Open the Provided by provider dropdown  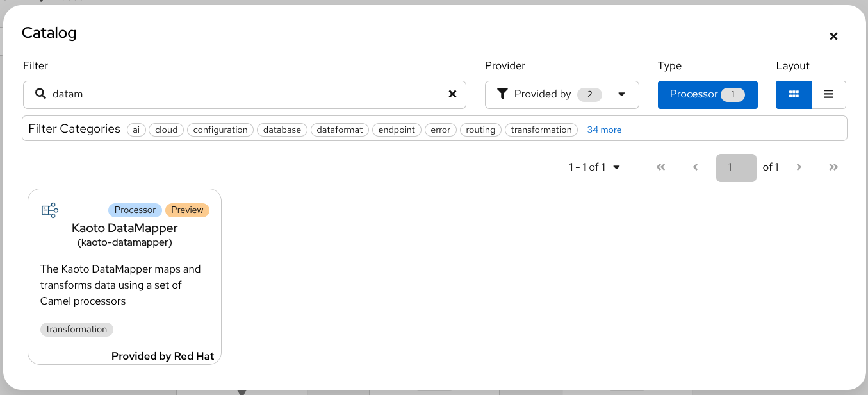coord(561,94)
